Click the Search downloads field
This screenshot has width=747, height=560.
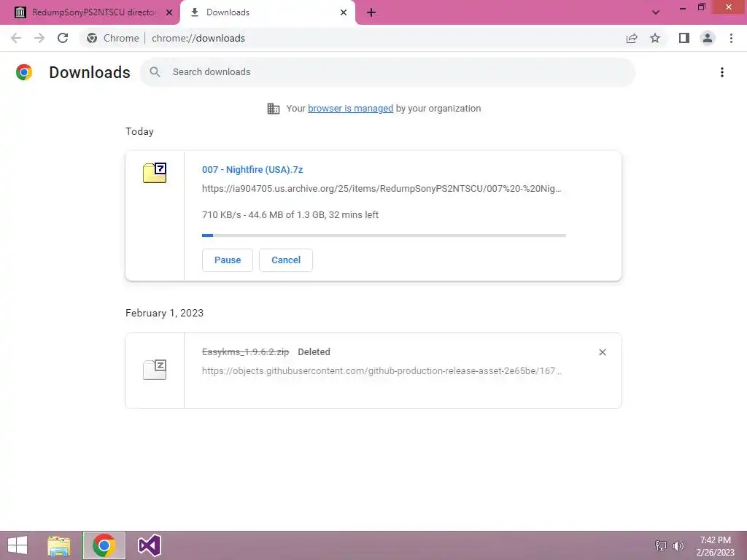click(x=388, y=72)
